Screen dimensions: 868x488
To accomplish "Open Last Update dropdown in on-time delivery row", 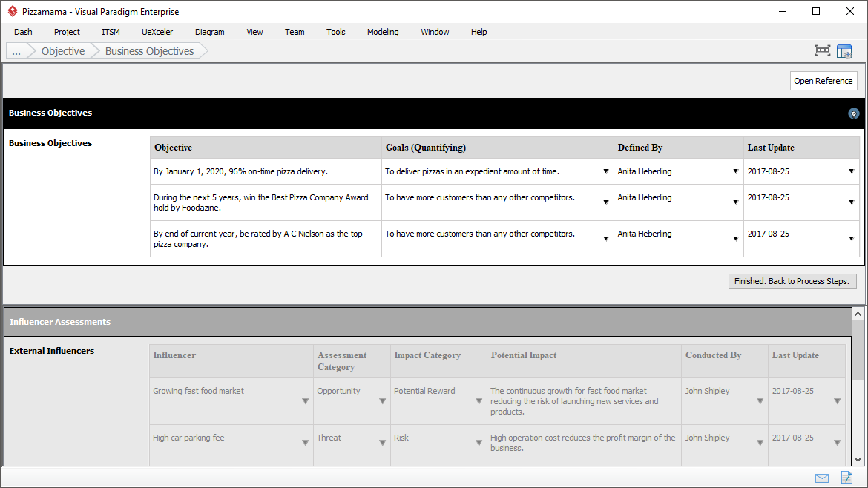I will [852, 171].
